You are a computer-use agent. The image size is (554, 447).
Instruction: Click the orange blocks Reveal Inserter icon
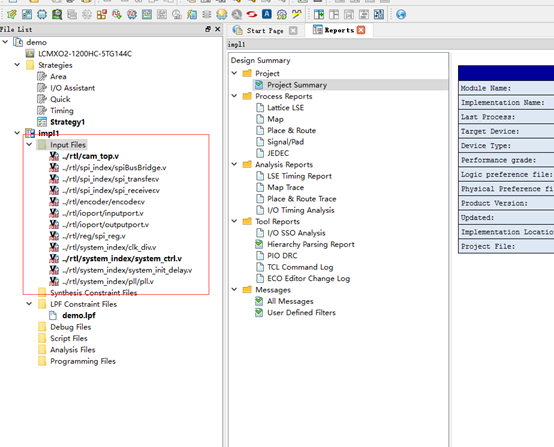point(102,14)
